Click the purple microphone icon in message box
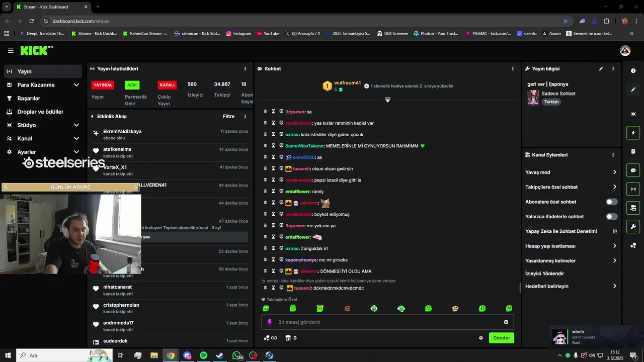 pos(270,322)
